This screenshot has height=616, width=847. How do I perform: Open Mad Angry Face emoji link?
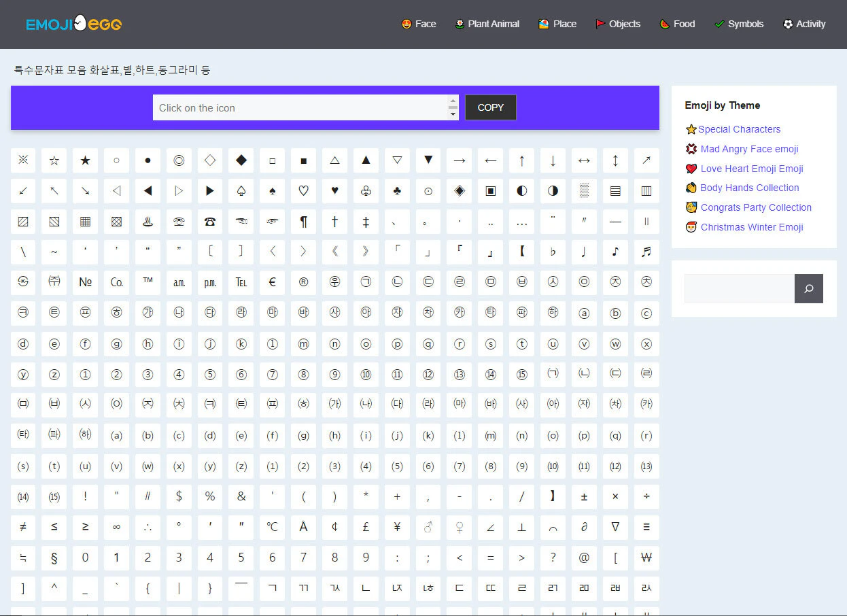click(x=749, y=149)
